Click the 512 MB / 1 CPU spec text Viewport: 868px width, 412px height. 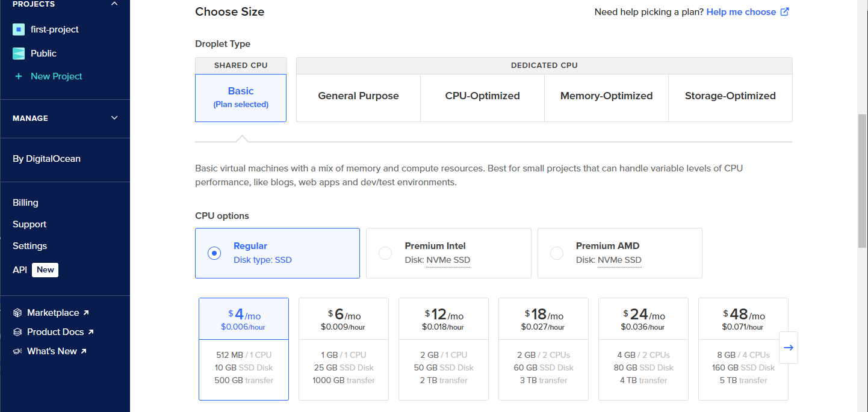[x=244, y=355]
